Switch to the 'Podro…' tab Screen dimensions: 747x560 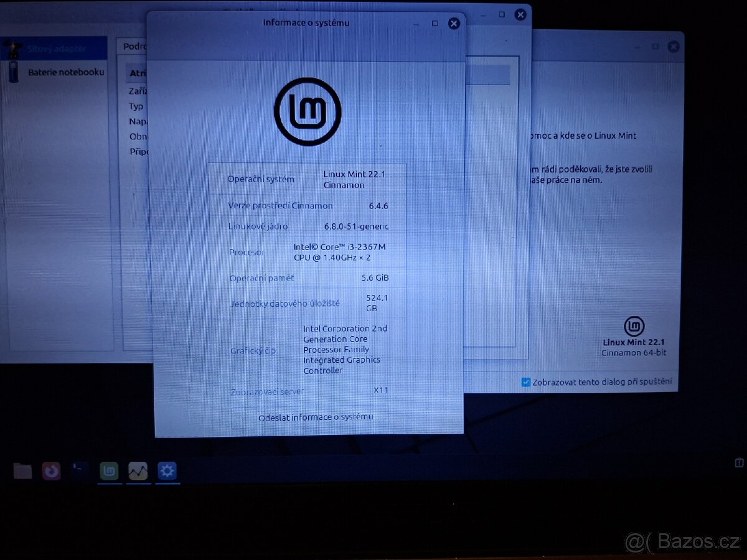pos(134,47)
